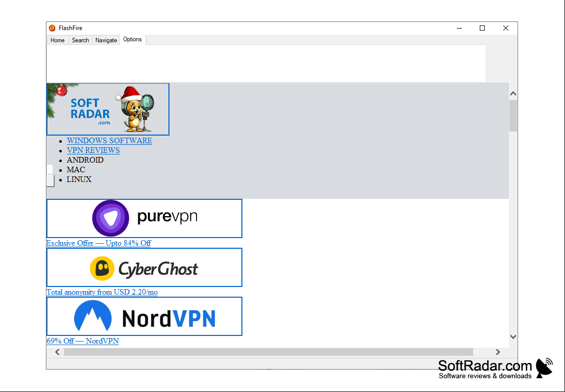Click the horizontal scrollbar left arrow

58,352
